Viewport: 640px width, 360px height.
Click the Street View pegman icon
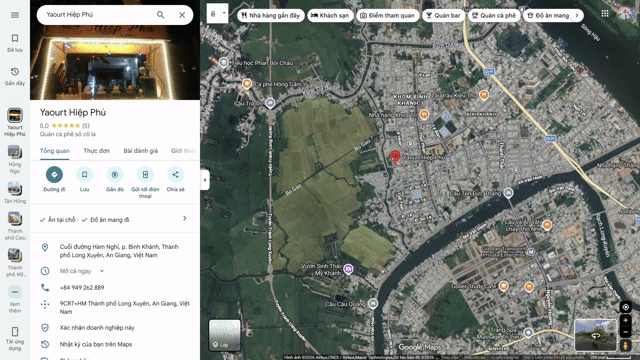coord(625,345)
